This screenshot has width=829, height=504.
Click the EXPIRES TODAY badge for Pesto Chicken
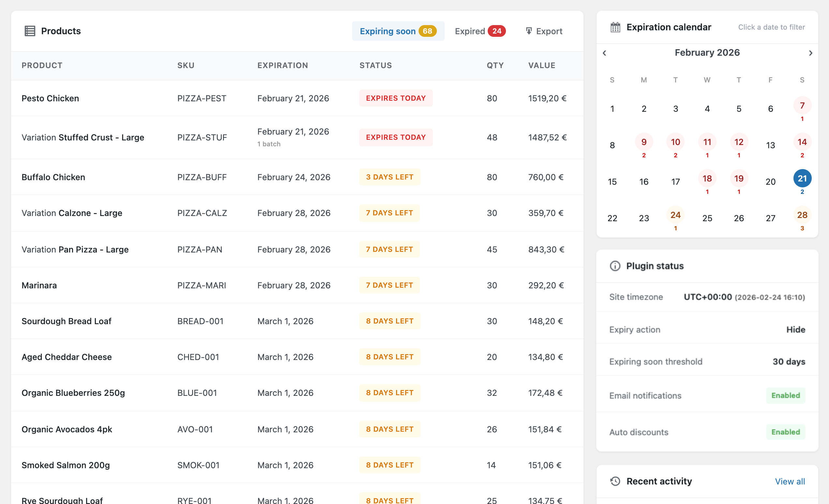tap(396, 98)
